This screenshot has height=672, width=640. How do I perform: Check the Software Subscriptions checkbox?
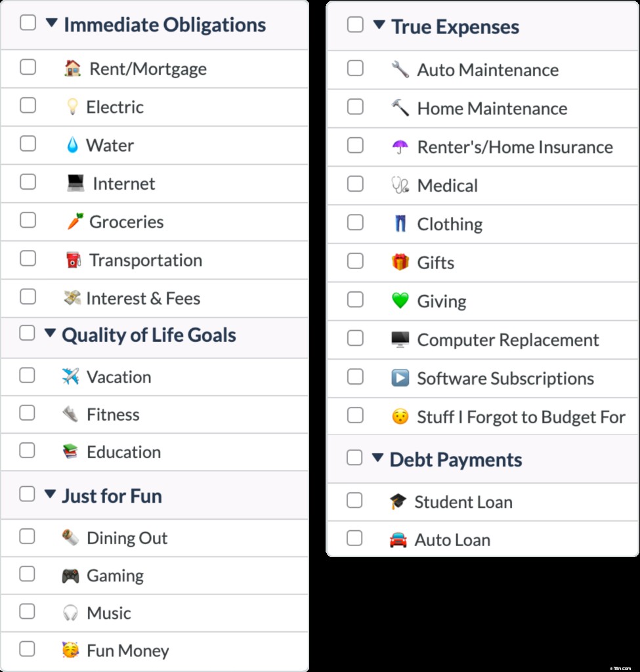(x=355, y=377)
